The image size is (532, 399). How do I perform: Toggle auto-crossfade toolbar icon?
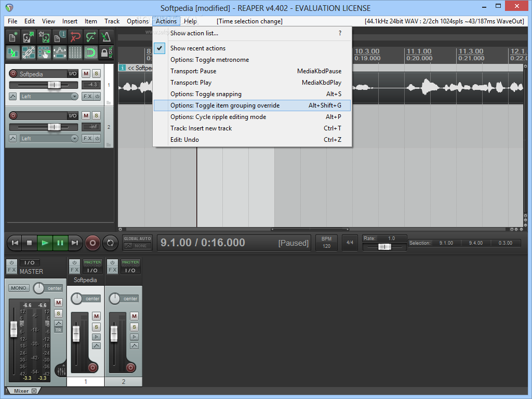point(13,52)
